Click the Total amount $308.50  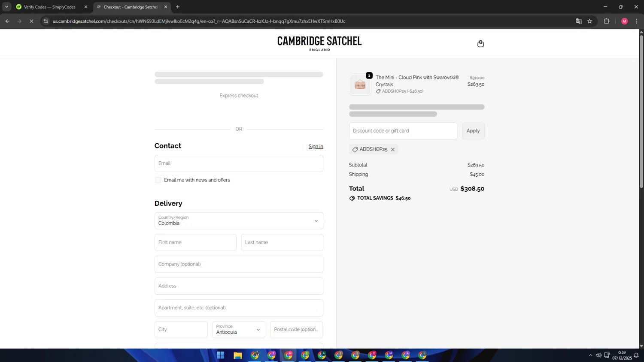tap(472, 189)
